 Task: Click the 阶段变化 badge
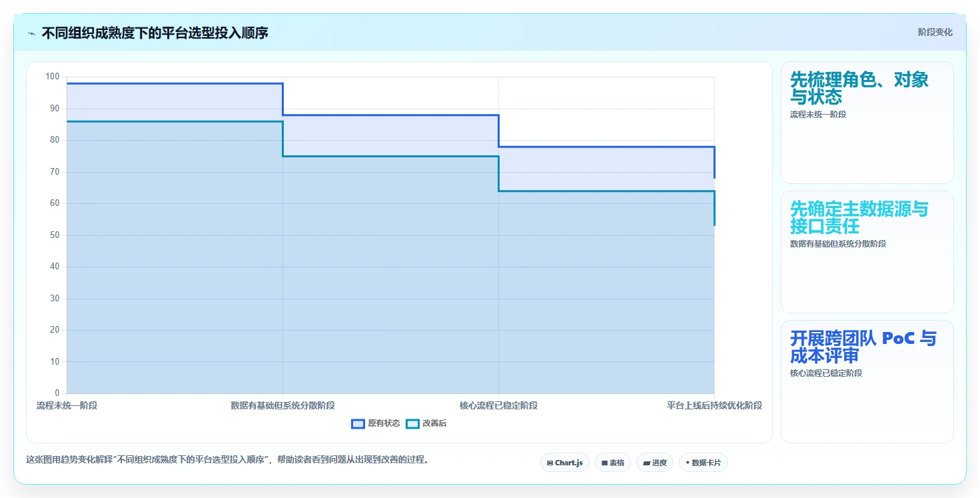tap(935, 33)
